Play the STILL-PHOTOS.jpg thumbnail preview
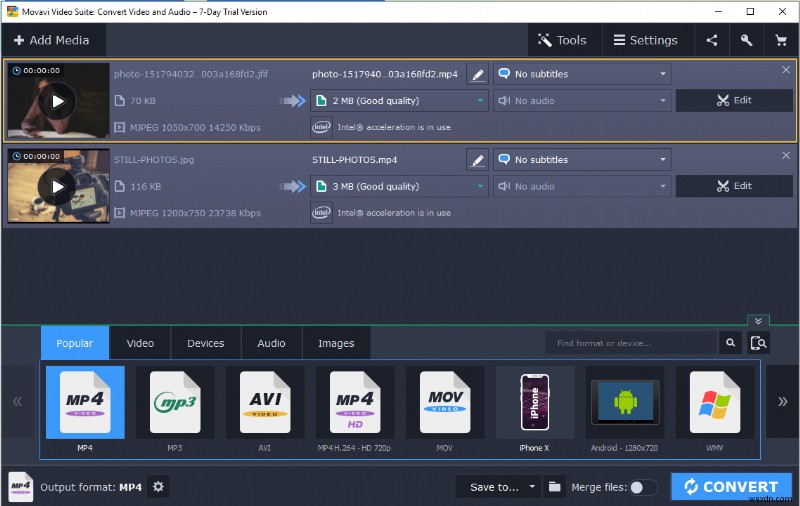Screen dimensions: 800x506 pos(58,187)
